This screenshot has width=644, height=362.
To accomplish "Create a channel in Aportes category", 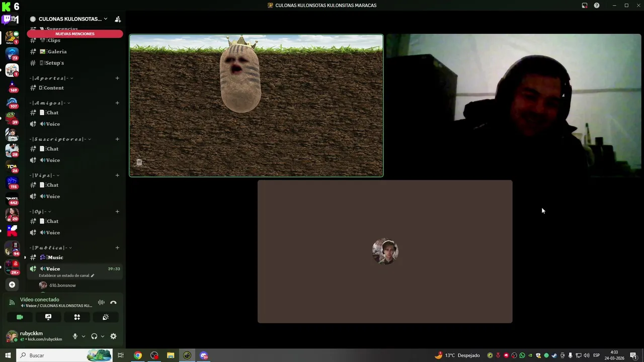I will point(117,78).
